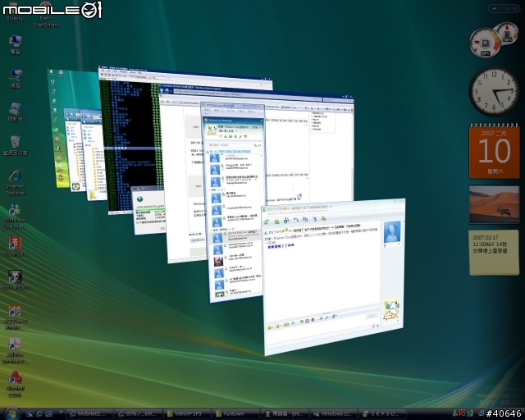Click the smiley emoticon button in conversation window
Viewport: 525px width, 420px height.
point(270,327)
